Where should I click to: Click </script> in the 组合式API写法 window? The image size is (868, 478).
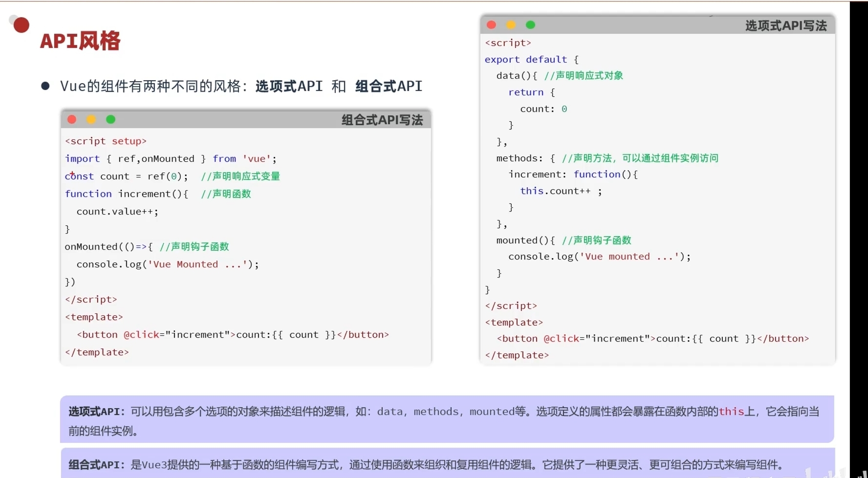click(91, 300)
